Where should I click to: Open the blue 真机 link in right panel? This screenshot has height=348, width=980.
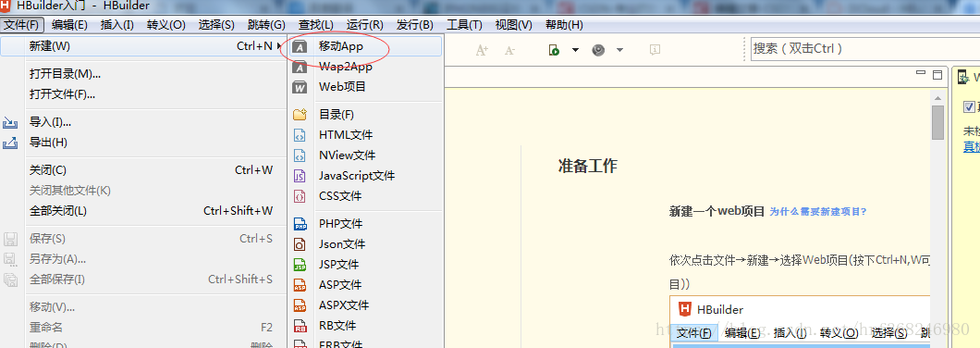(972, 146)
